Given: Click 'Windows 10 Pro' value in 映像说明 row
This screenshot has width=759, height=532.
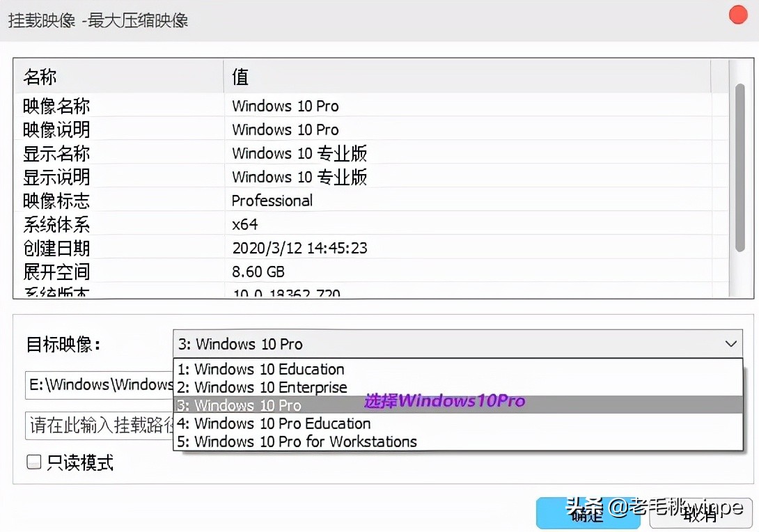Looking at the screenshot, I should pyautogui.click(x=285, y=130).
